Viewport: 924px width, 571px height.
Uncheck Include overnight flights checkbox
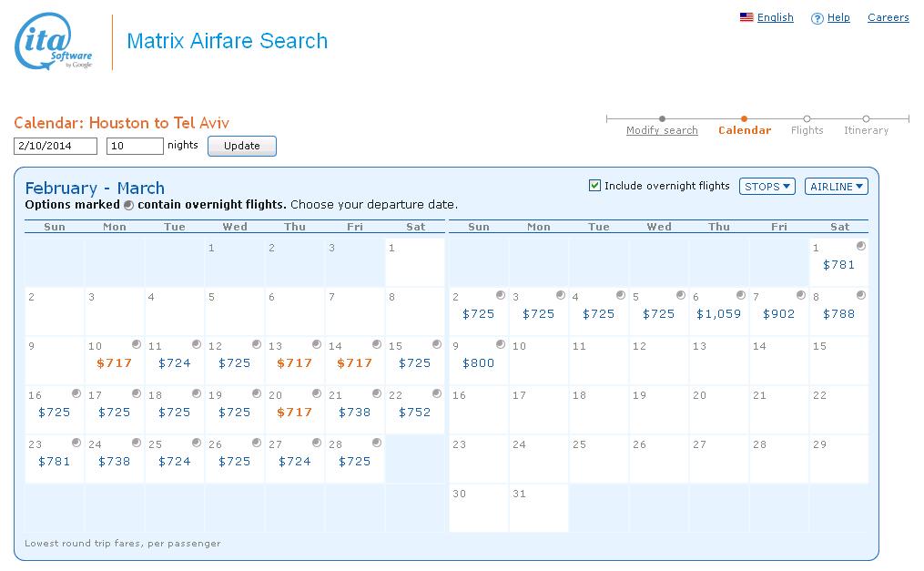[x=594, y=186]
